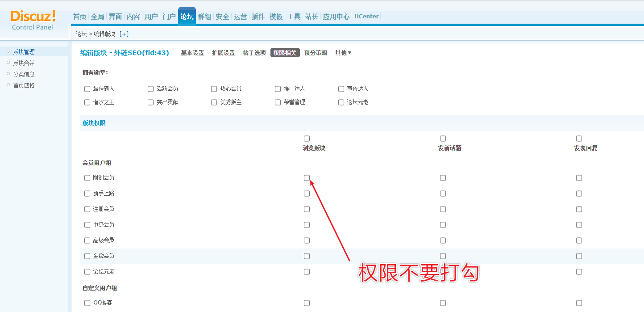The height and width of the screenshot is (312, 644).
Task: Check 浏览版块 permission for 论坛元老 group
Action: (x=307, y=272)
